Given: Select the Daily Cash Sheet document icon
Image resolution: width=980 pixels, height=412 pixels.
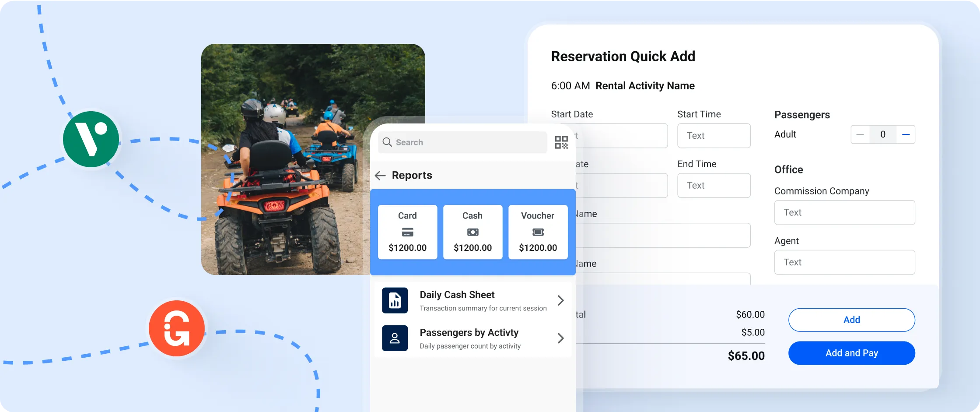Looking at the screenshot, I should tap(395, 300).
